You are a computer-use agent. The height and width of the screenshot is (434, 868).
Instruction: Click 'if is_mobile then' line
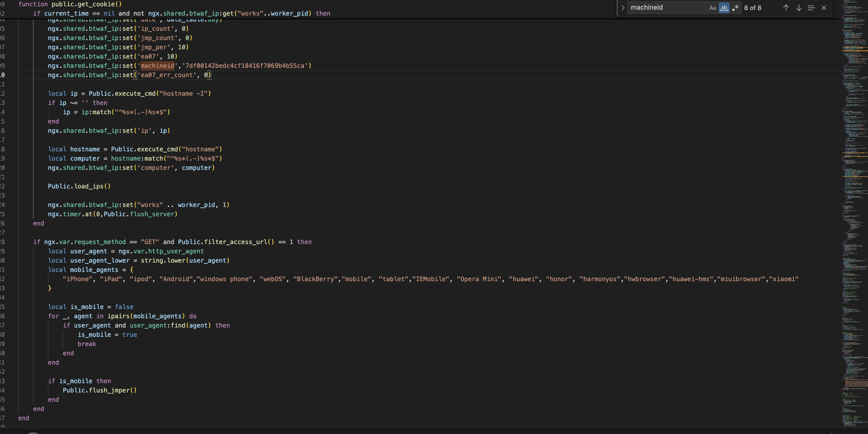point(79,381)
